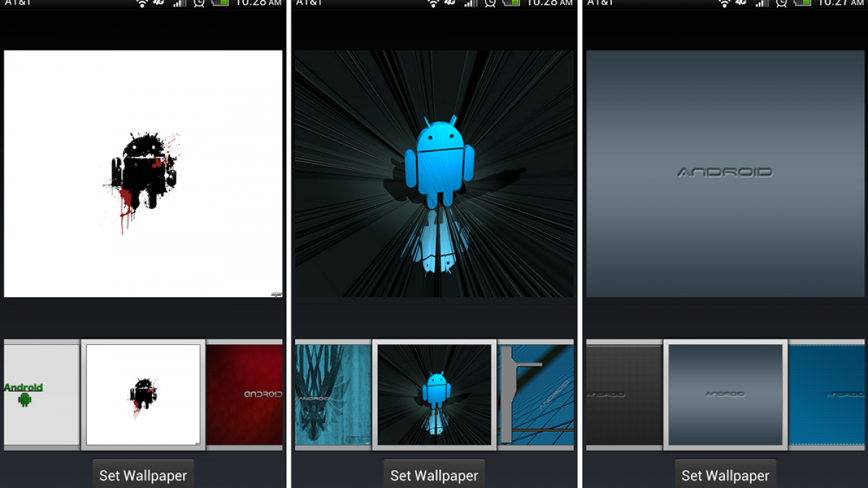Select the red Android text thumbnail

(244, 395)
